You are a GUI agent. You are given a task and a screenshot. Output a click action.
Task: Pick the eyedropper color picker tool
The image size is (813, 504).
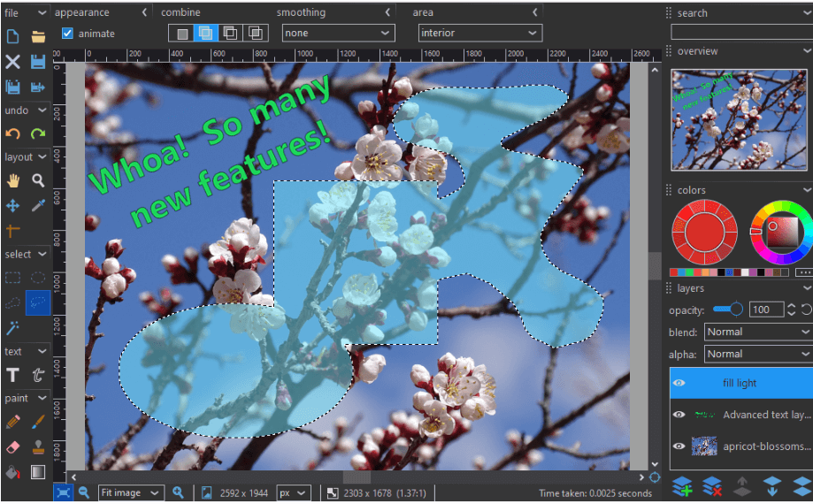pyautogui.click(x=38, y=206)
